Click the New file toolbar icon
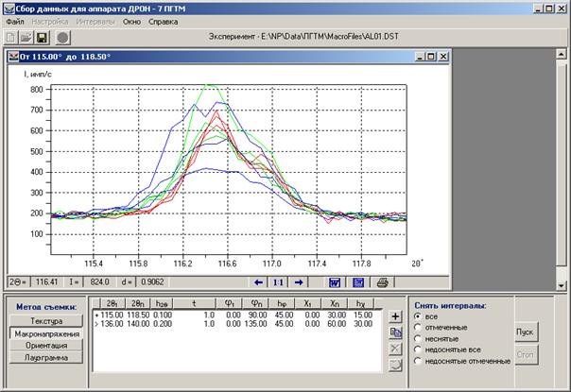Screen dimensions: 571x392 pyautogui.click(x=11, y=37)
